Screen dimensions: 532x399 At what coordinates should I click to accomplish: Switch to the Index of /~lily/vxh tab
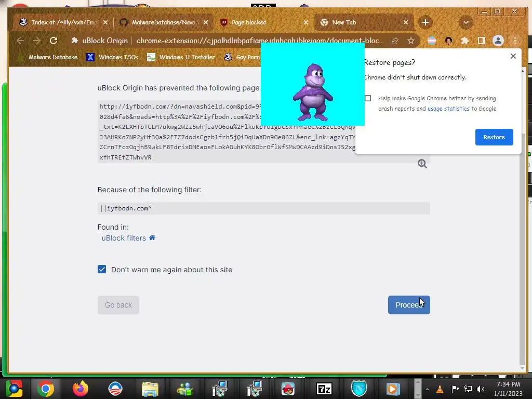pos(63,22)
